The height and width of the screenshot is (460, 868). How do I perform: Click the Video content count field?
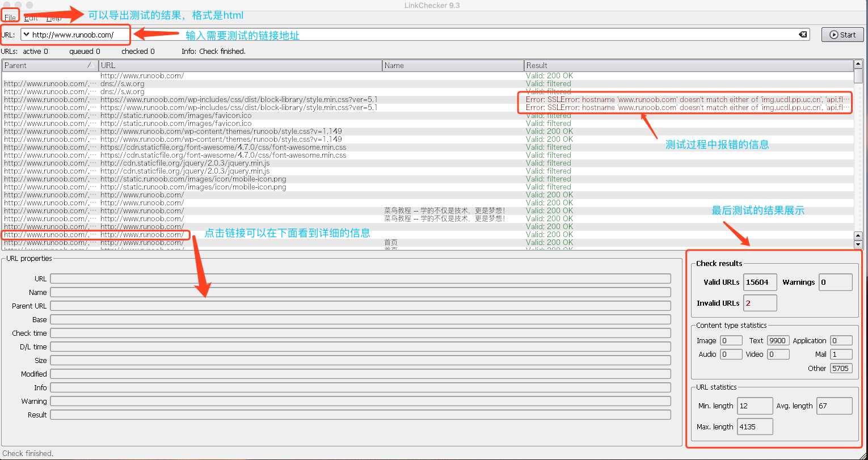click(x=778, y=354)
